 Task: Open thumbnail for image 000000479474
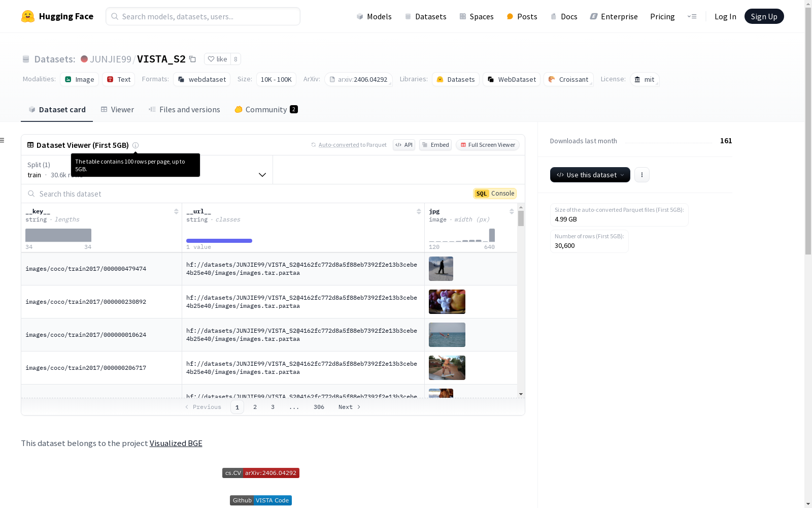(x=441, y=269)
